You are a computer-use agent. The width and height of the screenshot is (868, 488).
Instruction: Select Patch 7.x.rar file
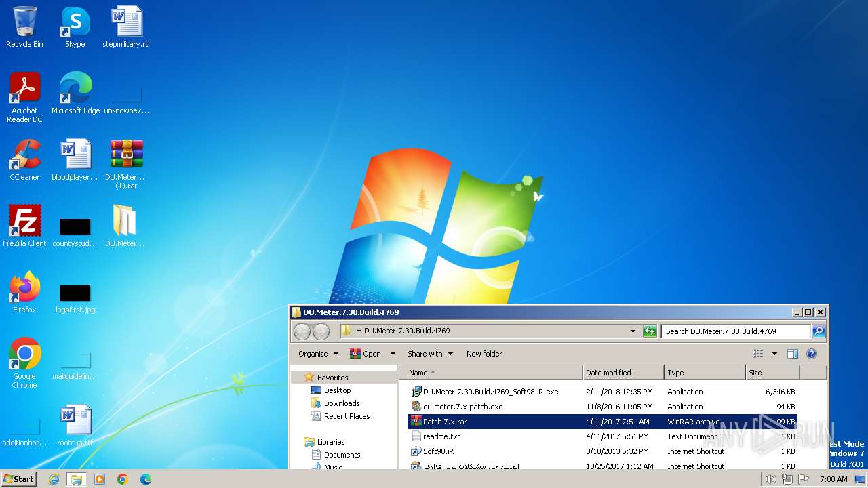click(603, 422)
